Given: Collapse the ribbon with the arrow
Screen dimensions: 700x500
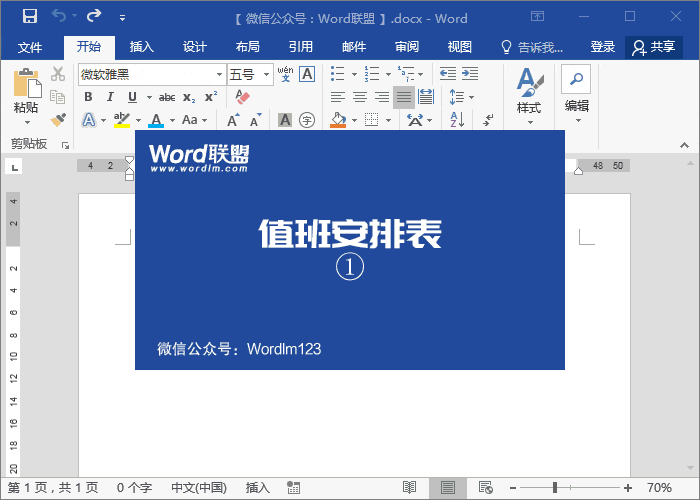Looking at the screenshot, I should (x=684, y=146).
